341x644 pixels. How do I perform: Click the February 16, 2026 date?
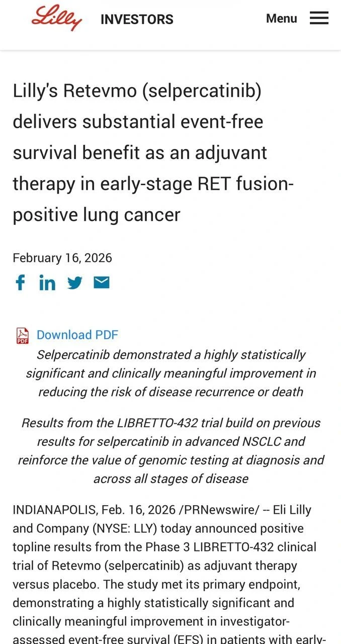(62, 258)
